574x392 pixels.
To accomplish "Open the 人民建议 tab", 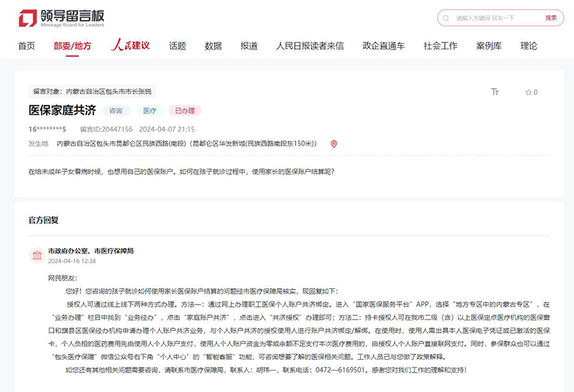I will point(131,45).
